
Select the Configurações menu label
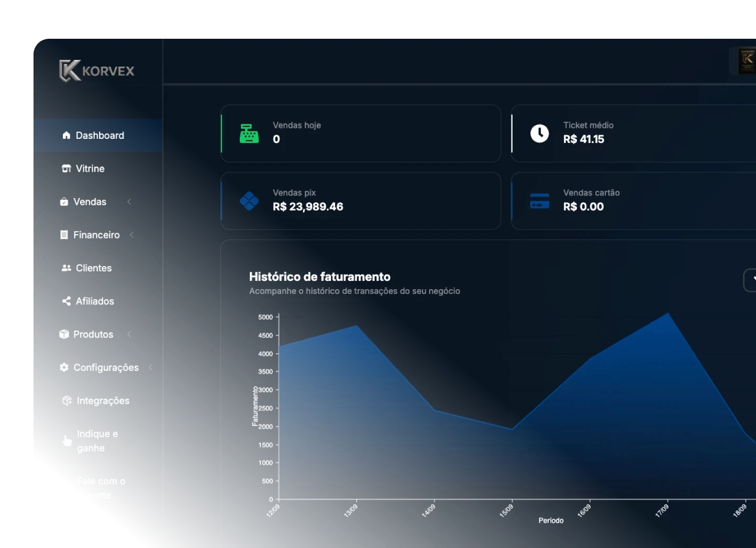(106, 368)
